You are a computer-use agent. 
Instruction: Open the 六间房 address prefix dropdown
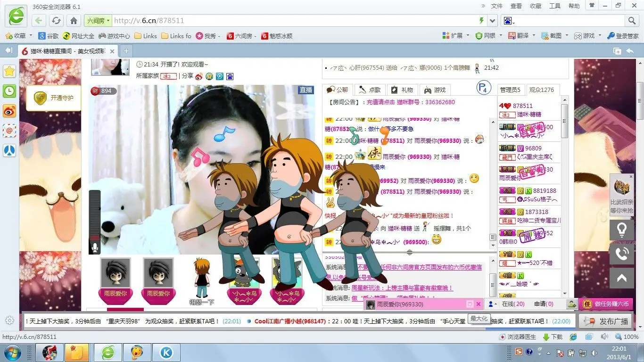coord(98,21)
